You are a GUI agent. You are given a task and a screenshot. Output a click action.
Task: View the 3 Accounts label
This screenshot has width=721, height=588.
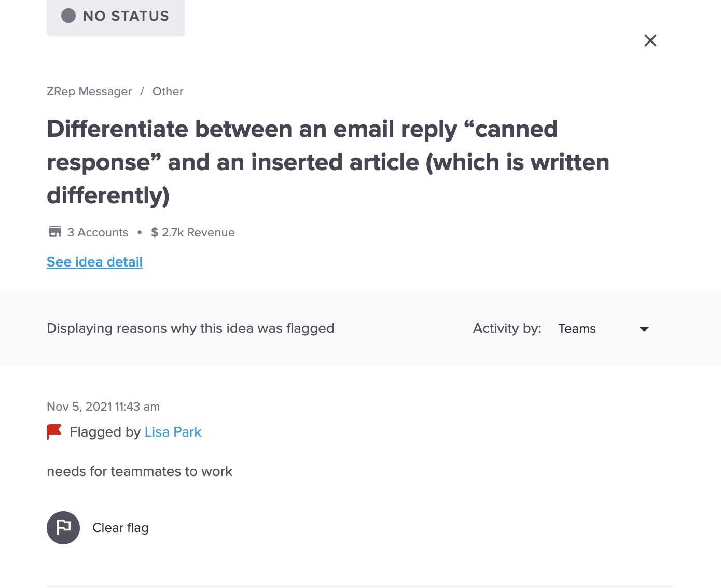(x=98, y=232)
